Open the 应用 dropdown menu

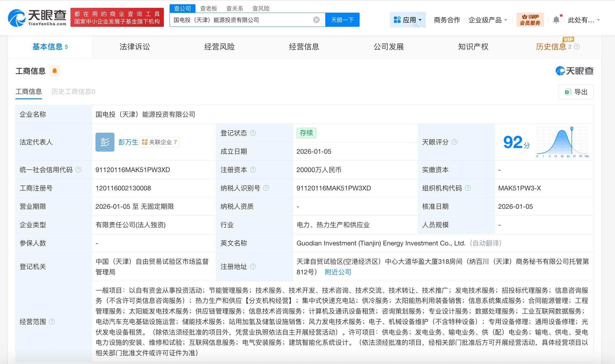[x=408, y=20]
